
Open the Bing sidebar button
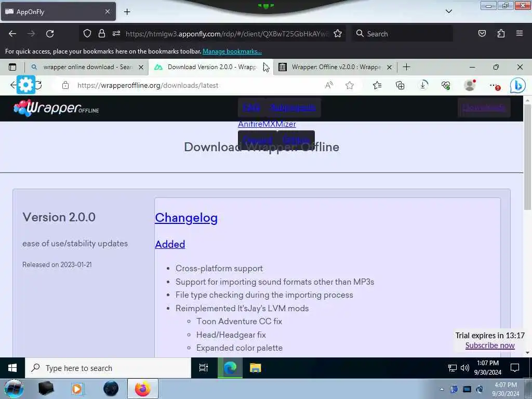pyautogui.click(x=518, y=86)
